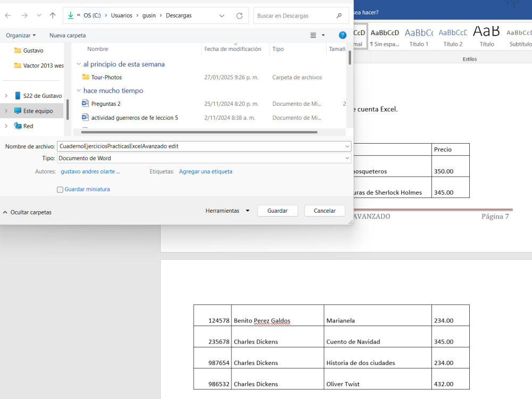Open the blue help icon
The height and width of the screenshot is (399, 532).
coord(343,35)
